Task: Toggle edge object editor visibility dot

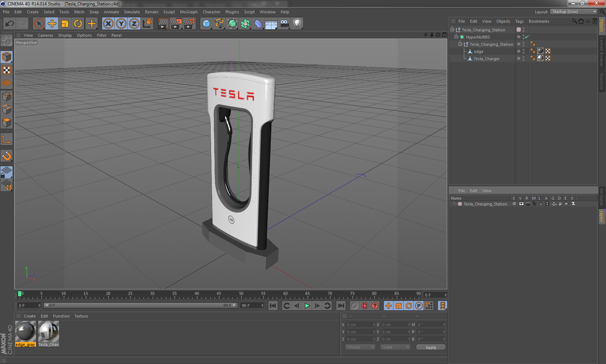Action: click(523, 50)
